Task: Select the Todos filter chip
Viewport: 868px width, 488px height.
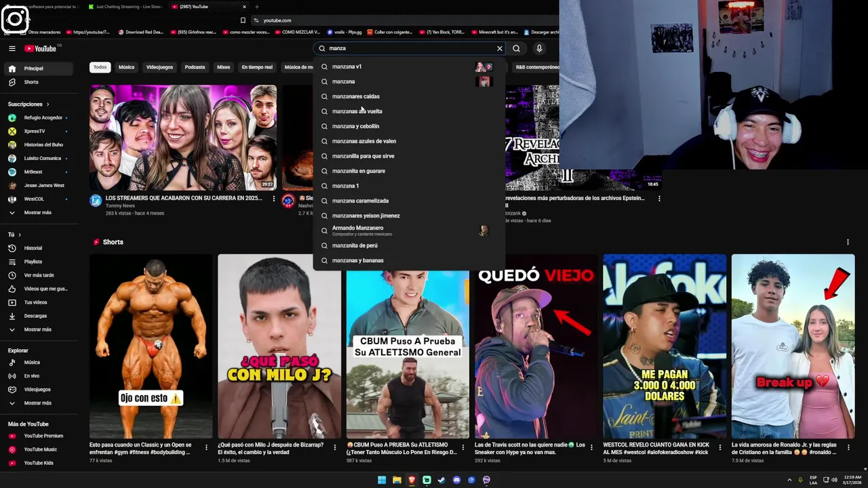Action: point(100,67)
